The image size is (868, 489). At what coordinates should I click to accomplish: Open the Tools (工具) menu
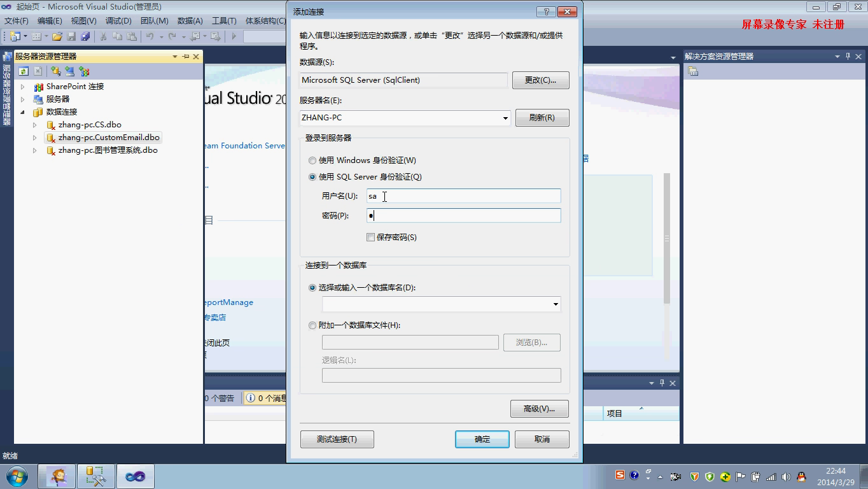pyautogui.click(x=223, y=21)
